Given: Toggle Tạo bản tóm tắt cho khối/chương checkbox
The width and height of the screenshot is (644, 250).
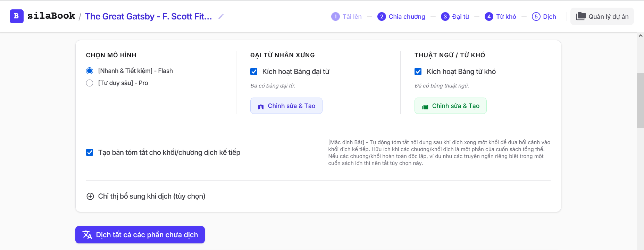Looking at the screenshot, I should point(90,152).
